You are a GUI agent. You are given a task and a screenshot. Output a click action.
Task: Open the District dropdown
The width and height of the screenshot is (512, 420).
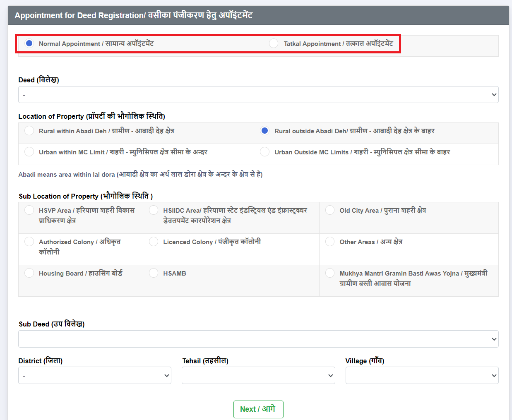coord(95,376)
